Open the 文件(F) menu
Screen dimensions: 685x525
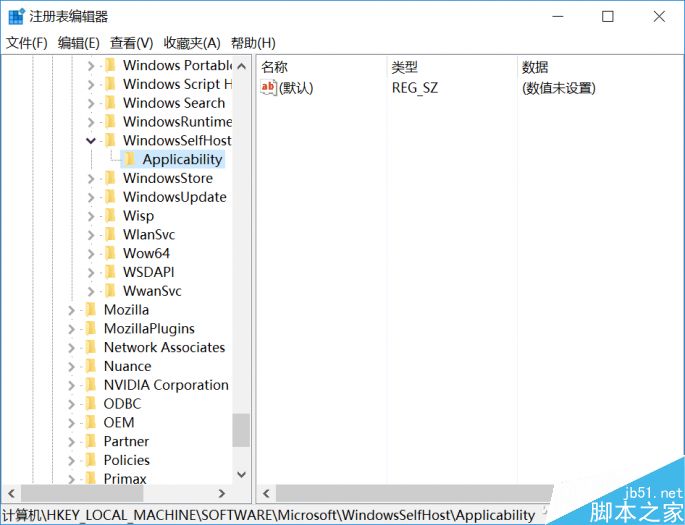click(27, 43)
